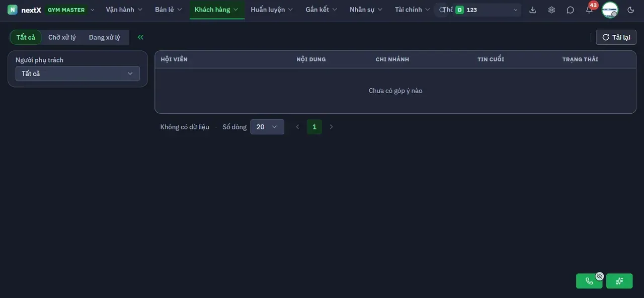Click the CHI NHÁNH column header

(x=392, y=59)
